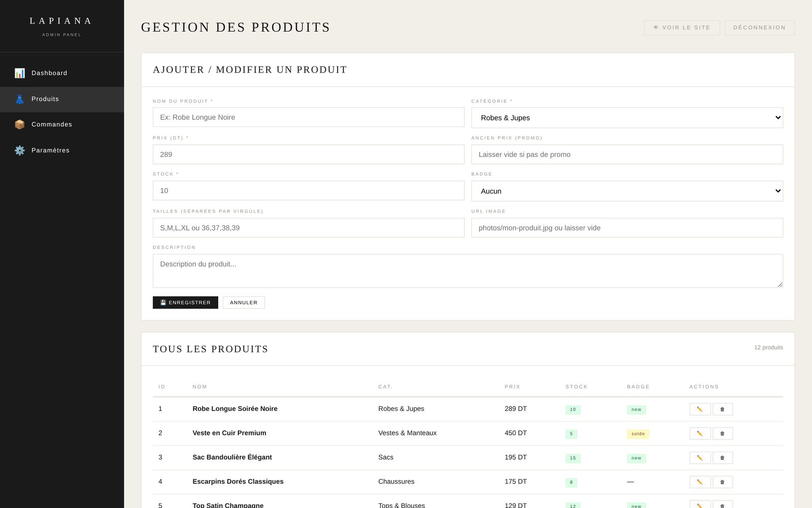Viewport: 812px width, 508px height.
Task: Focus the Nom du produit field
Action: click(x=309, y=117)
